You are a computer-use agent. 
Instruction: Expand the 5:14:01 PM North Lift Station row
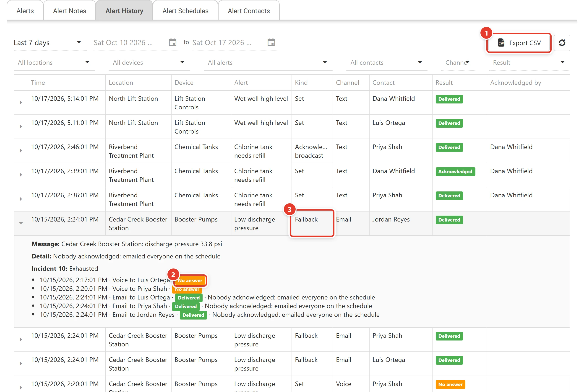[21, 102]
